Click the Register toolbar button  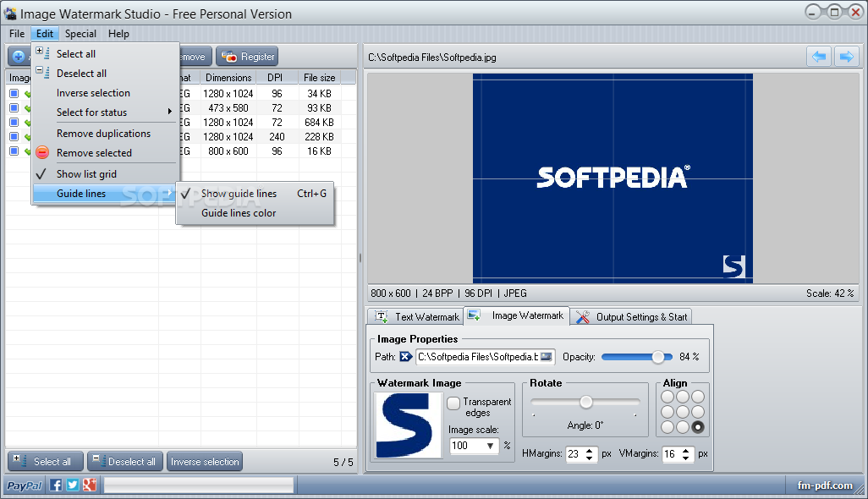(247, 57)
